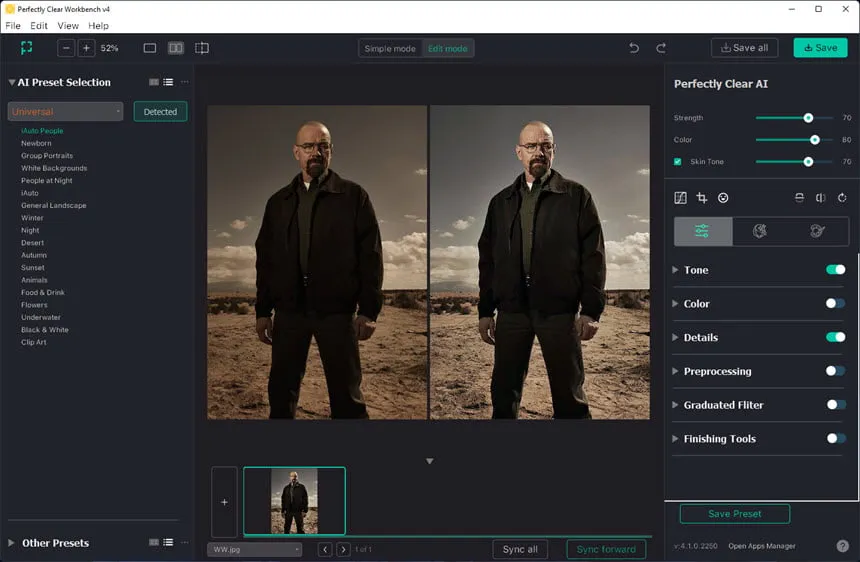Click the Save Preset button
Screen dimensions: 860x562
pyautogui.click(x=734, y=514)
